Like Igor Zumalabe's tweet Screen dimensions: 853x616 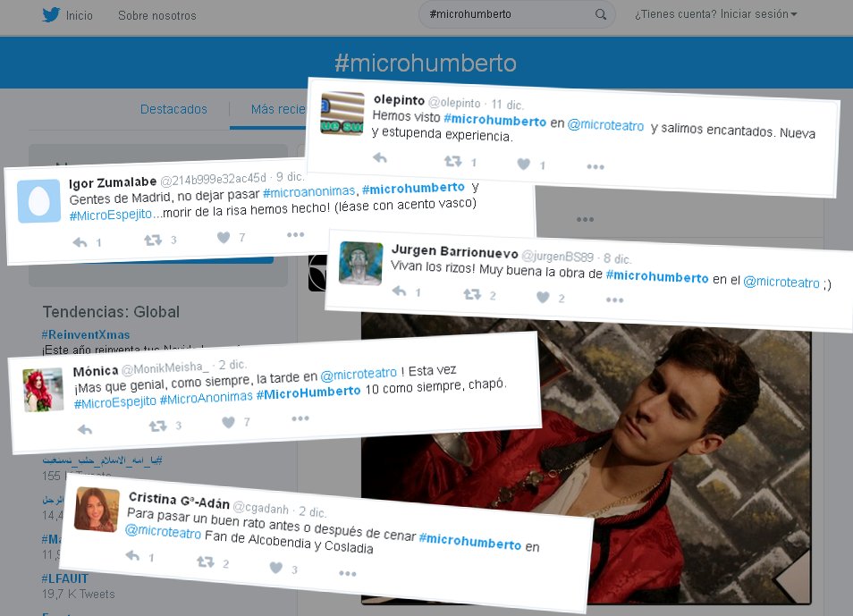(x=224, y=238)
